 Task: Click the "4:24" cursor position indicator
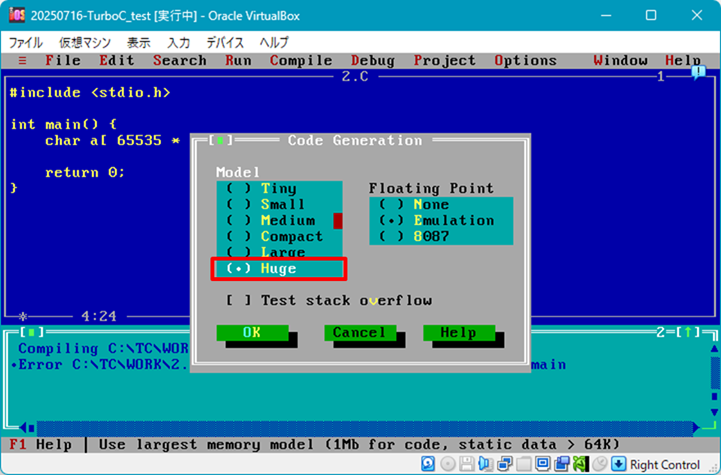click(99, 316)
